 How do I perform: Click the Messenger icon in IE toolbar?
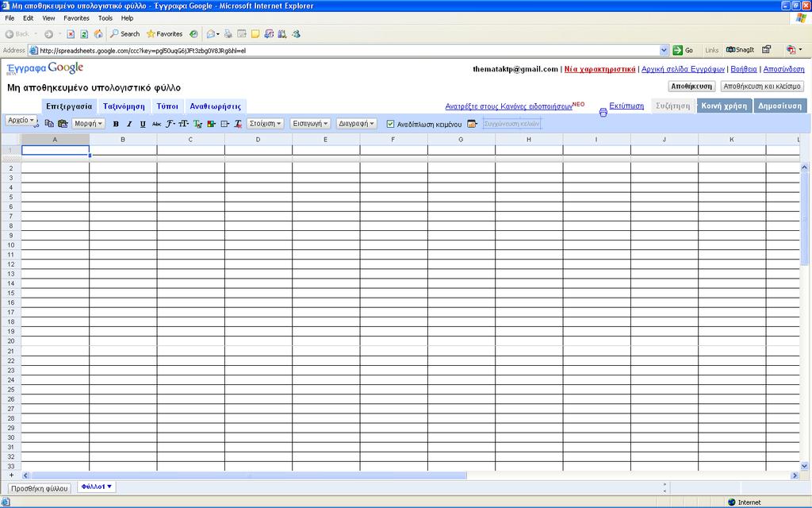[x=296, y=34]
